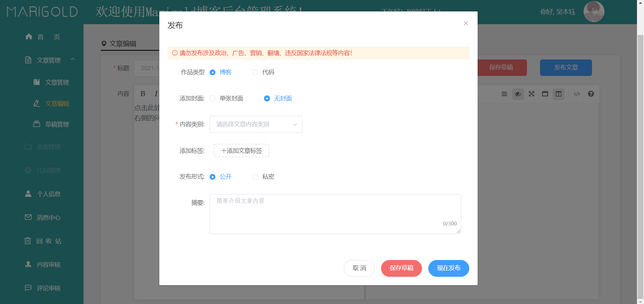Screen dimensions: 644x304
Task: Enable fullscreen editing mode
Action: (x=531, y=94)
